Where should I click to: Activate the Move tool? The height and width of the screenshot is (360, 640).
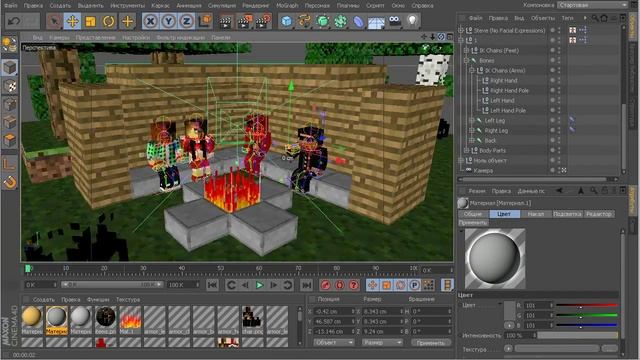coord(72,21)
